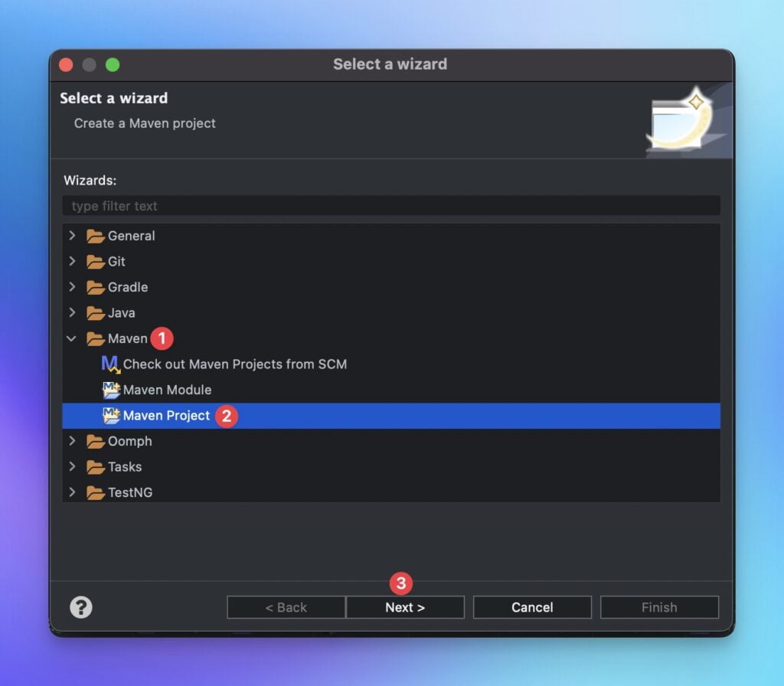This screenshot has width=784, height=686.
Task: Click the Git folder icon
Action: (x=95, y=262)
